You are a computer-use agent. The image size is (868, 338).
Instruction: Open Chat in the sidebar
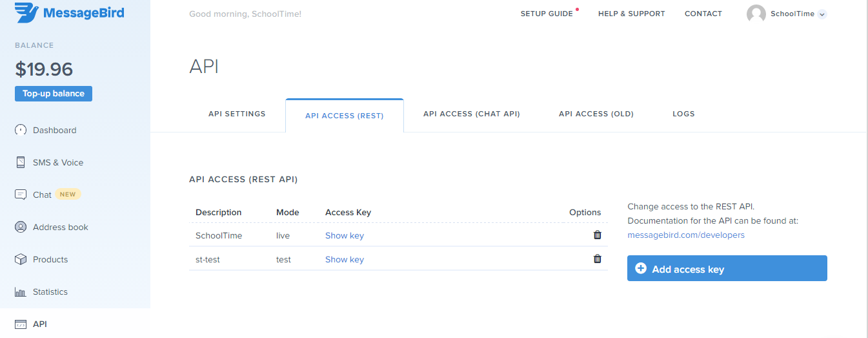pyautogui.click(x=42, y=195)
